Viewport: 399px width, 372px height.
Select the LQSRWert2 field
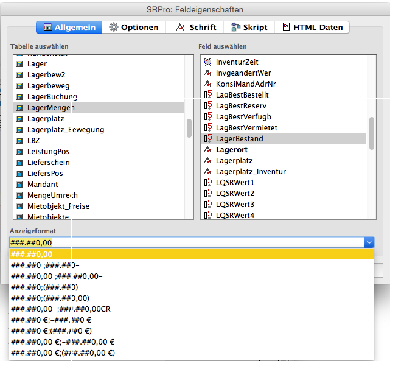[x=284, y=193]
